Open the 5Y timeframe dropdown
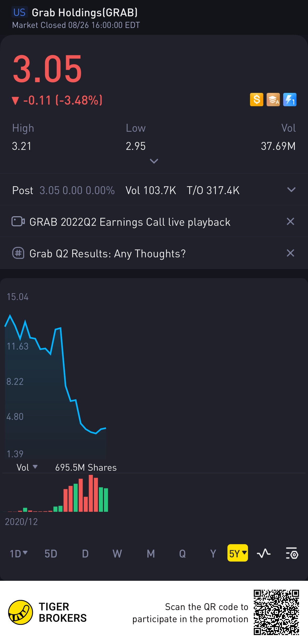Image resolution: width=308 pixels, height=644 pixels. (238, 553)
